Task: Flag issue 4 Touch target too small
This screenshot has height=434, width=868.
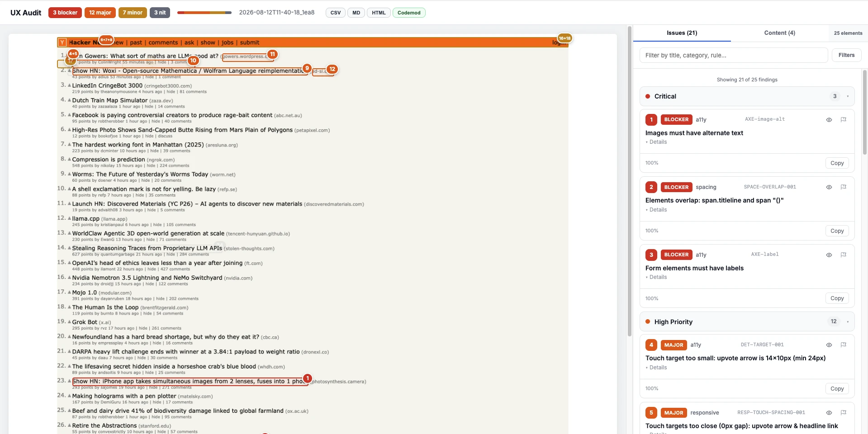Action: (x=843, y=345)
